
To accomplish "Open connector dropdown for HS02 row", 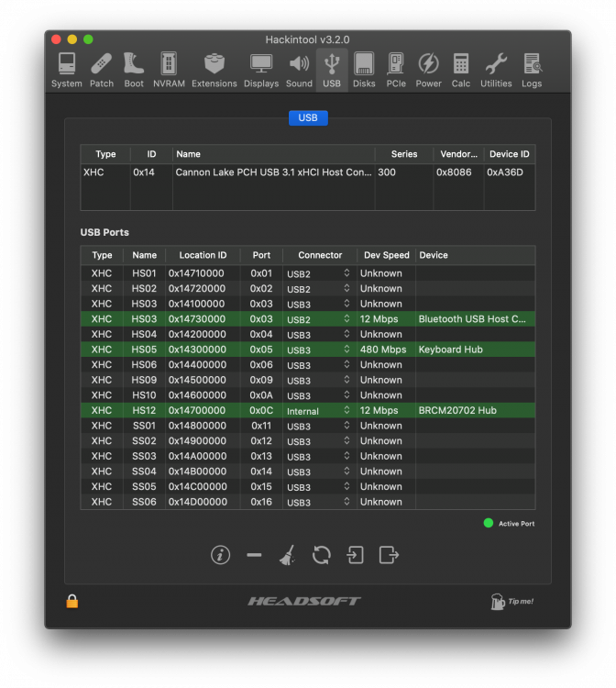I will pyautogui.click(x=319, y=289).
